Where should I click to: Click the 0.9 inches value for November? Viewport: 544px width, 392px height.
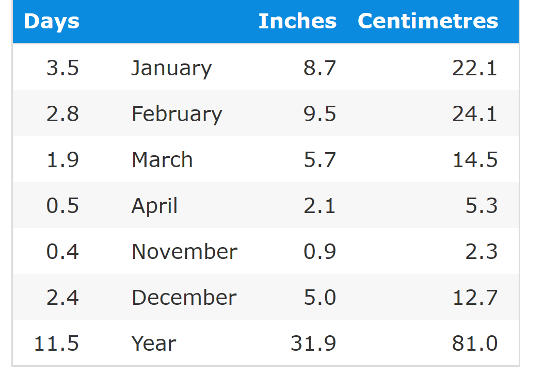click(319, 252)
